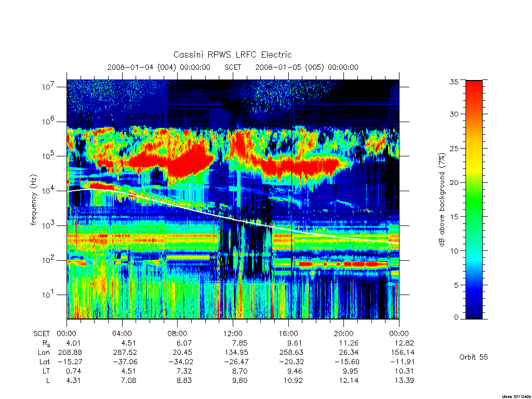Click the white line at the spectrogram's left edge
Screen dimensions: 532x399
pos(69,191)
